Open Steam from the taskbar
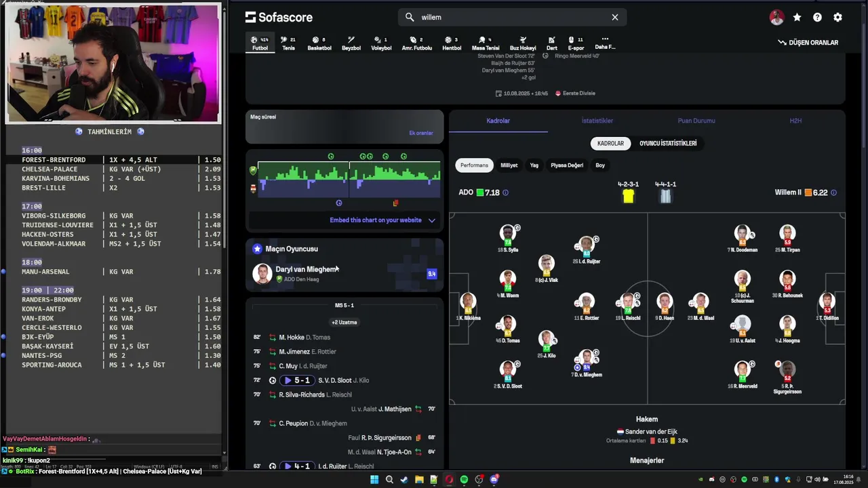Image resolution: width=868 pixels, height=488 pixels. click(404, 479)
